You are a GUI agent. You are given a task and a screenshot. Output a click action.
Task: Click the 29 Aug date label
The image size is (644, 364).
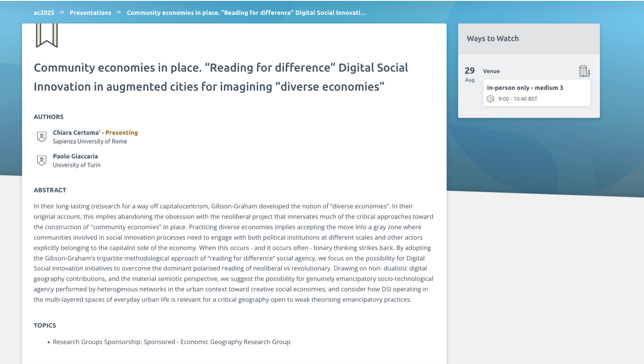[469, 74]
